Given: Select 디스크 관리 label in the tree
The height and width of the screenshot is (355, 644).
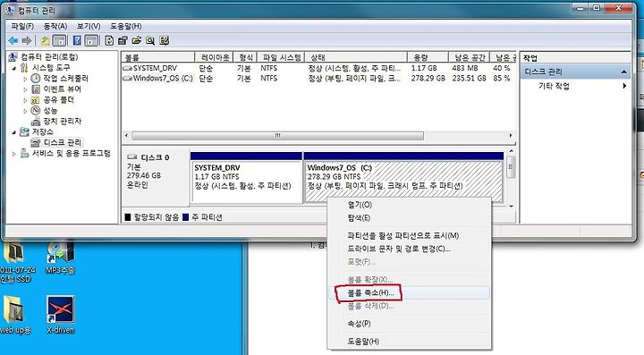Looking at the screenshot, I should pos(63,142).
